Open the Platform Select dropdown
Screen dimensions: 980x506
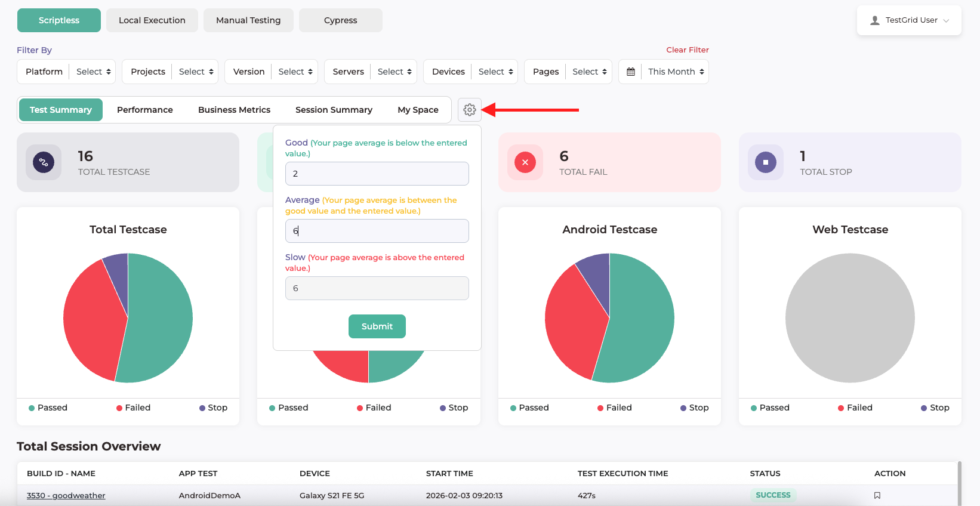coord(94,72)
